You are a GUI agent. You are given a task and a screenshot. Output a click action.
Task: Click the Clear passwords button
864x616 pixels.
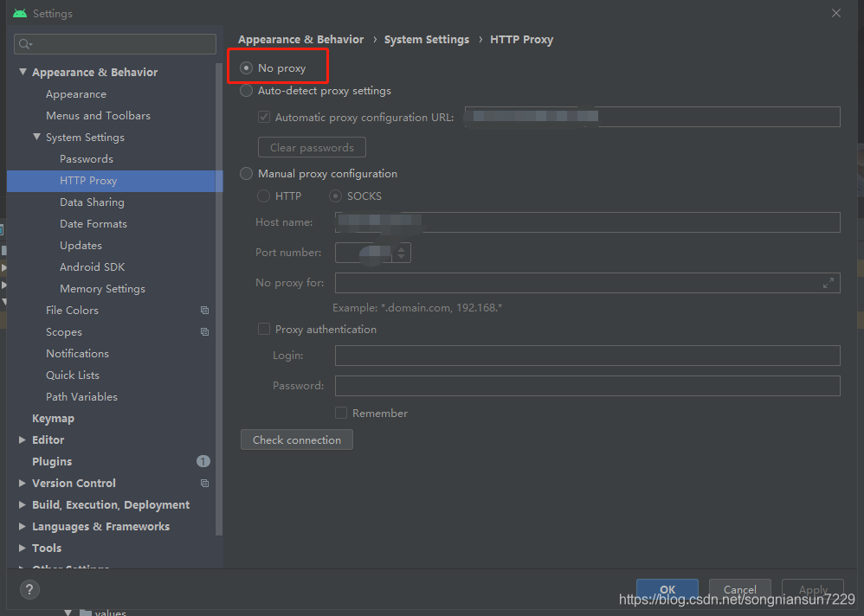coord(312,148)
